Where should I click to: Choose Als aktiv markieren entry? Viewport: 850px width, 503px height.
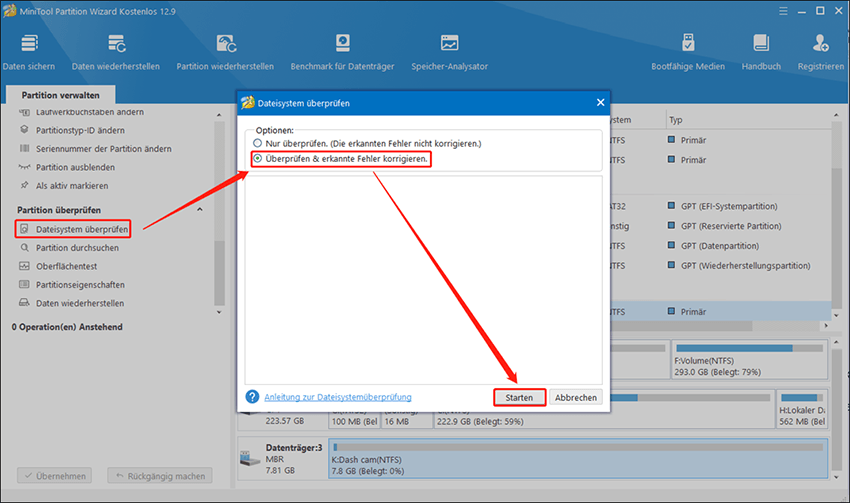pos(72,185)
